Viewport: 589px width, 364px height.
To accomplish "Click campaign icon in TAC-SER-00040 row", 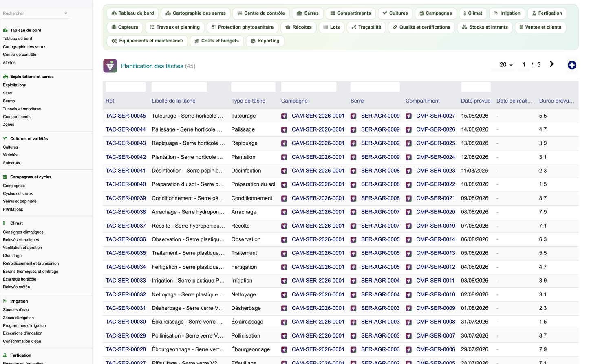I will click(284, 184).
